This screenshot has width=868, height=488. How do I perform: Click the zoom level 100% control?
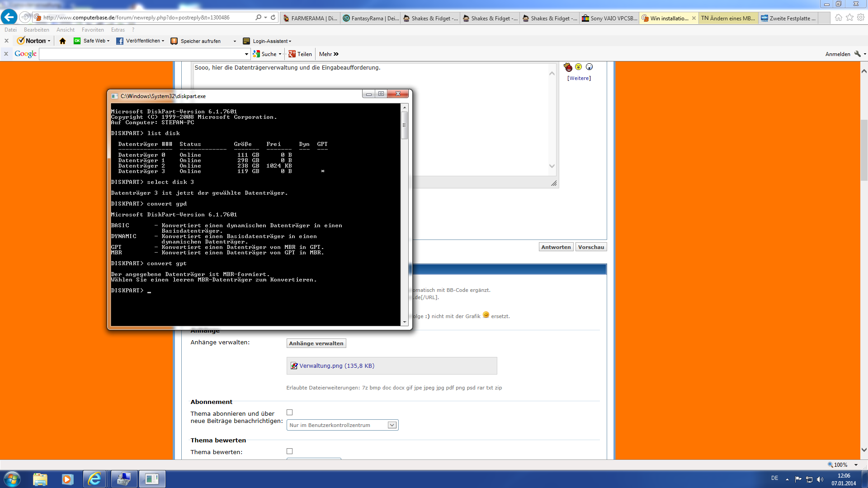[840, 465]
